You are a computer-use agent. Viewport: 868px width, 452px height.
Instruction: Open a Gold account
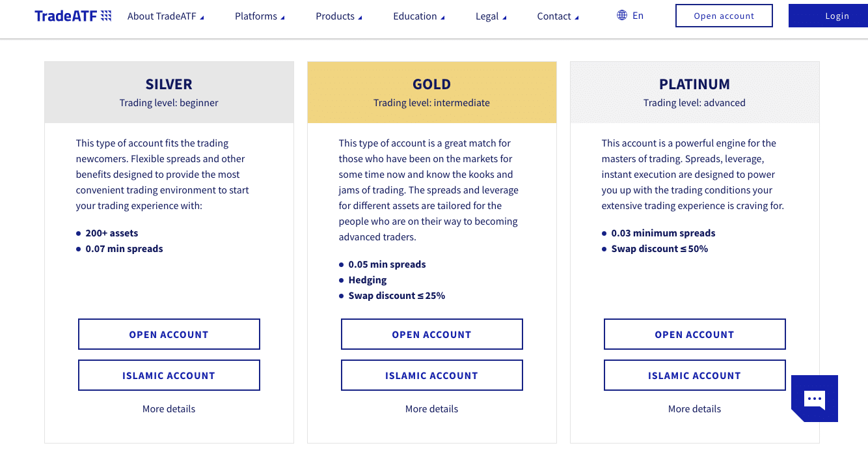click(432, 334)
